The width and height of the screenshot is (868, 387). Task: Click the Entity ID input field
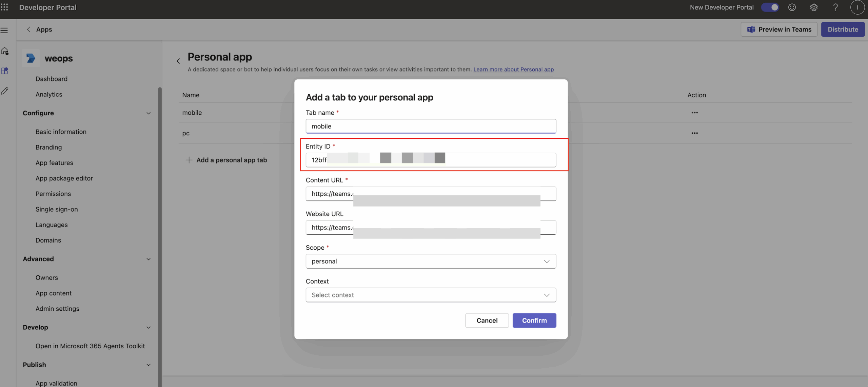point(431,160)
